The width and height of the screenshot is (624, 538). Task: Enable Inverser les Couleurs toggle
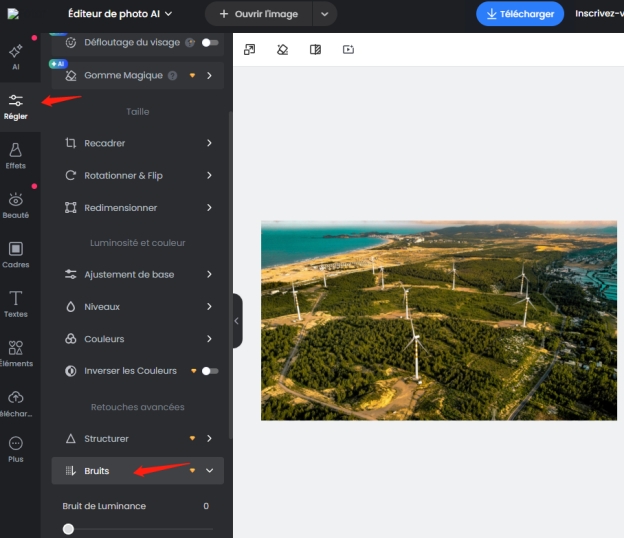(x=209, y=371)
